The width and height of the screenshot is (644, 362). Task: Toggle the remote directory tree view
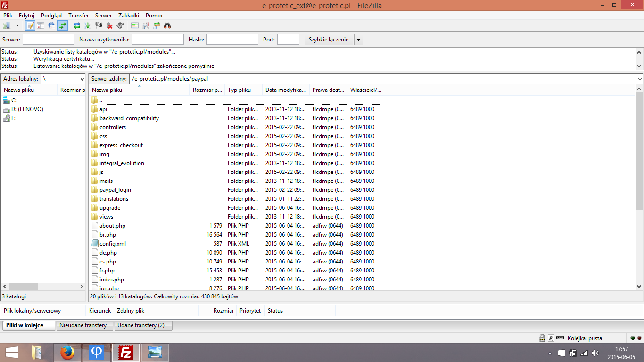[x=51, y=25]
